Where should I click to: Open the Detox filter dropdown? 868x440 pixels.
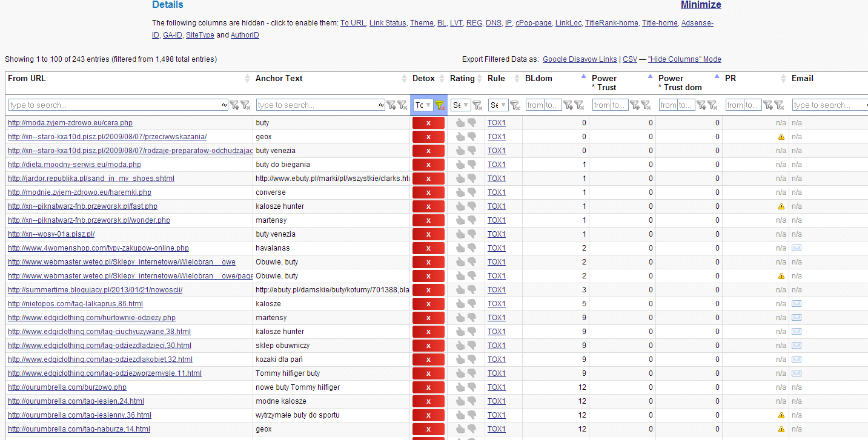423,105
